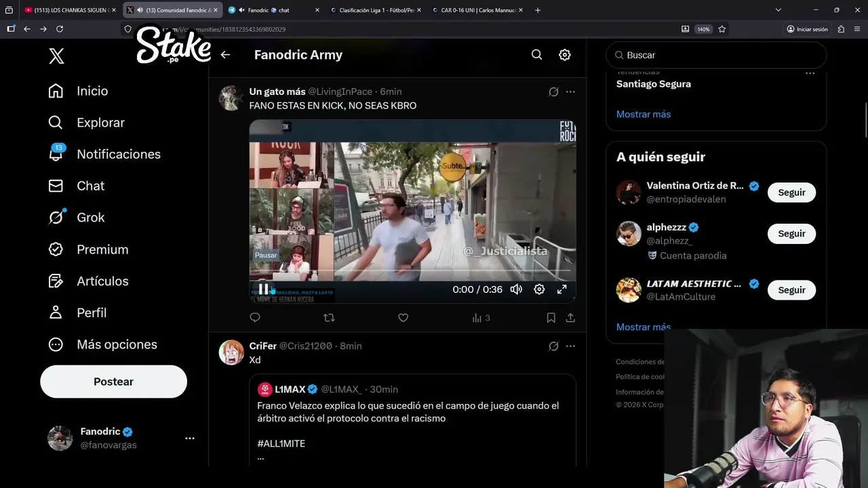
Task: Open Condiciones de servicio footer link
Action: 639,362
